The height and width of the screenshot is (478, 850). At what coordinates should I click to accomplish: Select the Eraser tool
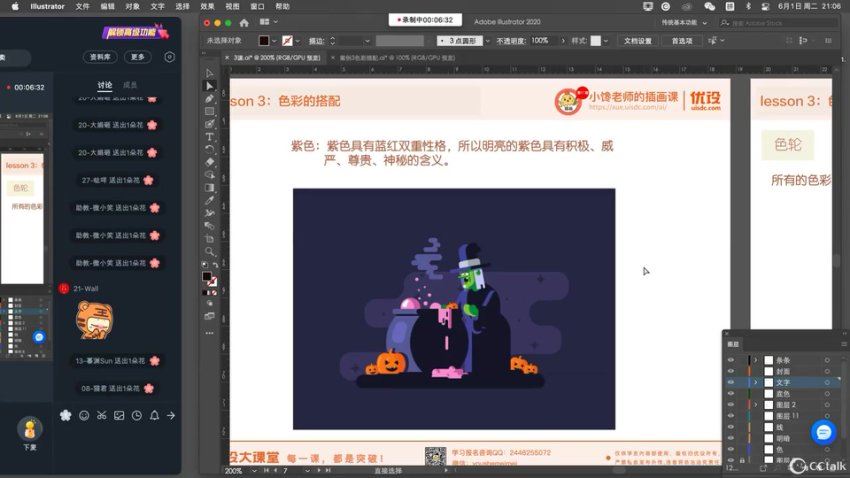coord(209,162)
